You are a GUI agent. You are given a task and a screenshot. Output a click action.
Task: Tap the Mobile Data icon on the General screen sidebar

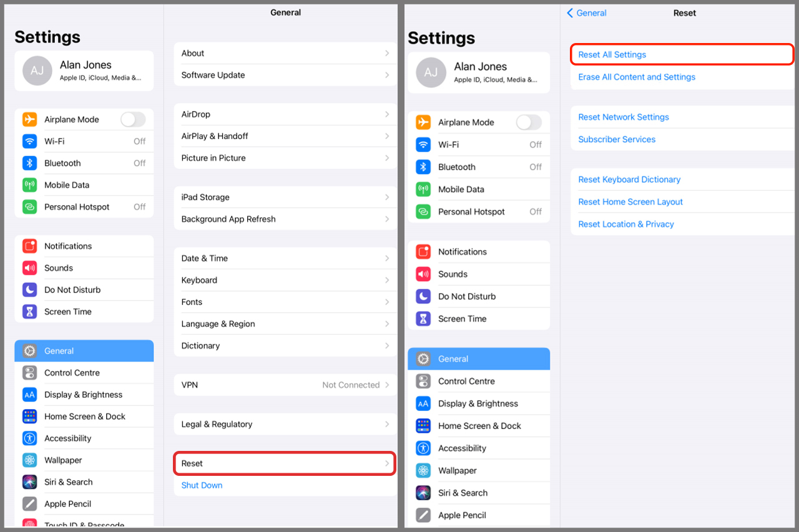[29, 185]
